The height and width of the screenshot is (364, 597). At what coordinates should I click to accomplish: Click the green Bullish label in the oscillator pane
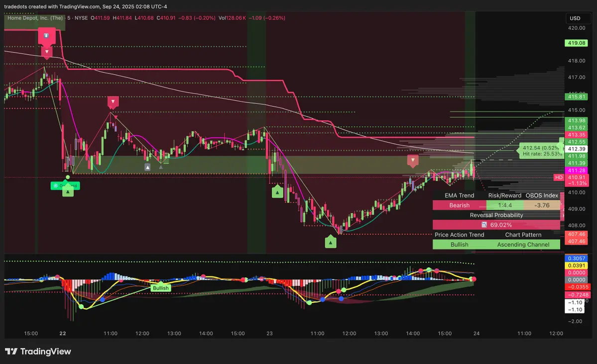coord(161,288)
